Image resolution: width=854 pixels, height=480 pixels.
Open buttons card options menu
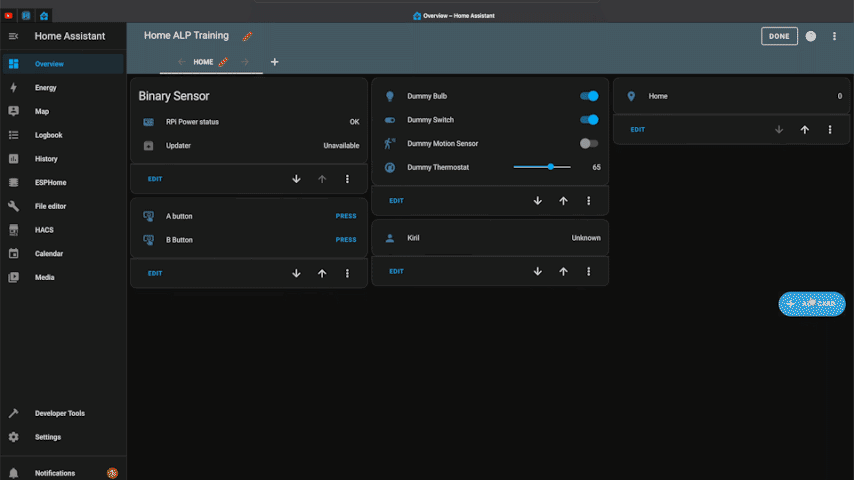point(347,274)
